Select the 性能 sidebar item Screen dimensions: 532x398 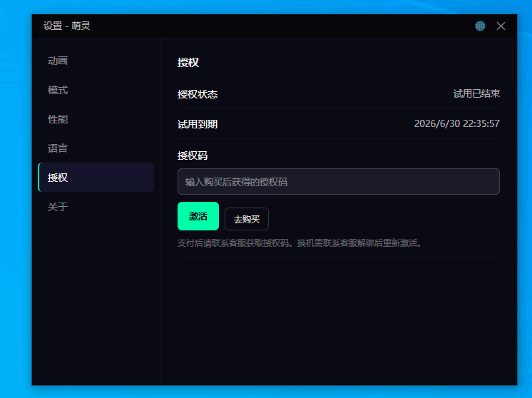(x=96, y=119)
